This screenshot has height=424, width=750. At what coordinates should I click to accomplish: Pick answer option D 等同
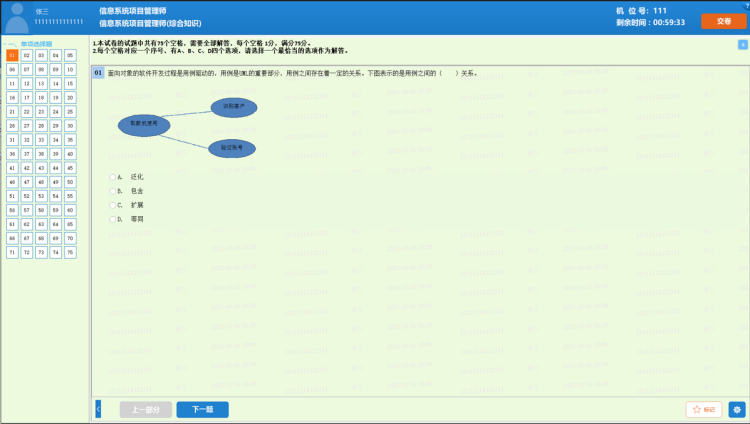coord(114,218)
